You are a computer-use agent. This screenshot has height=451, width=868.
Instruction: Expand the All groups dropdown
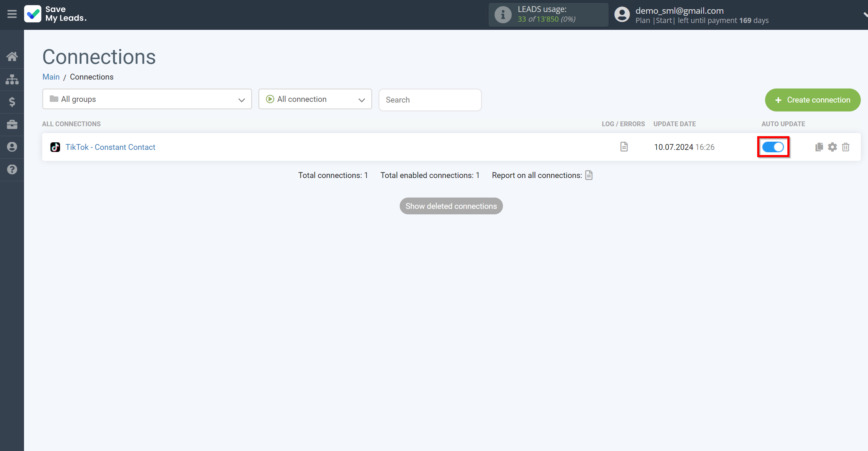pyautogui.click(x=147, y=99)
